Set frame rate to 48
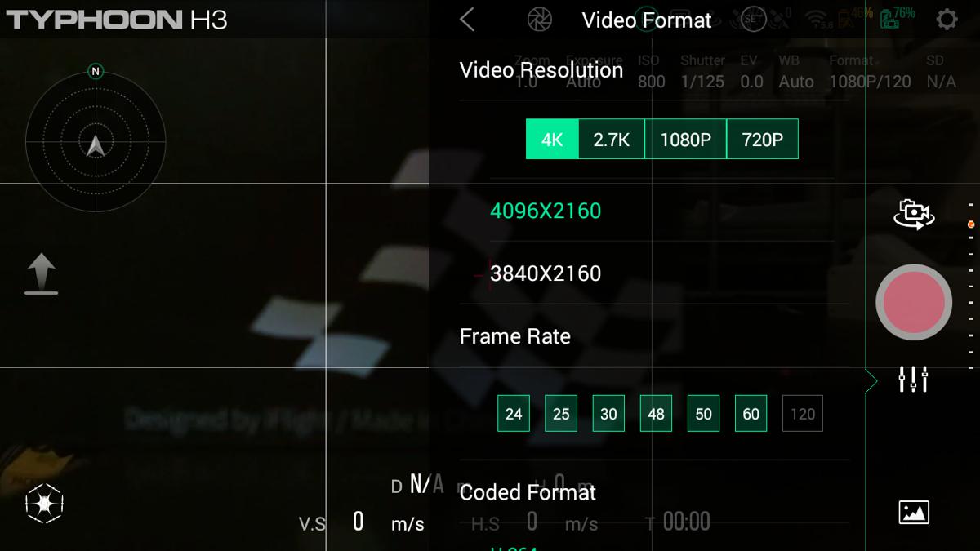 click(x=656, y=414)
